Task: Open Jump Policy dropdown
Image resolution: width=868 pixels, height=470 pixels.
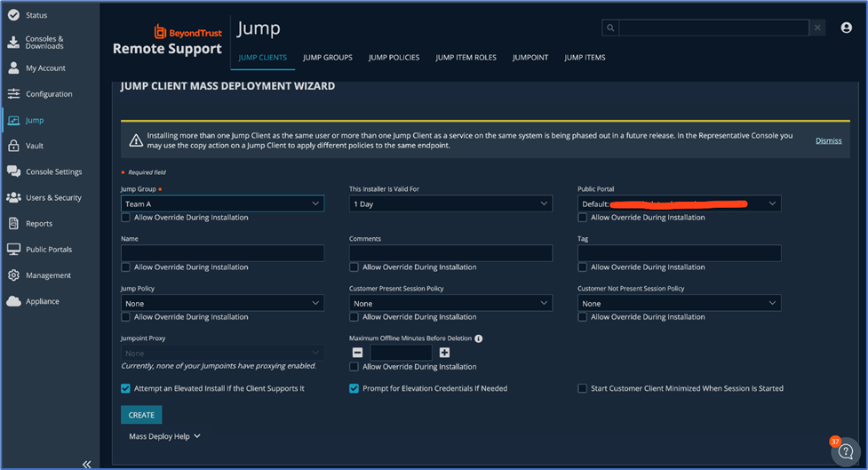Action: point(222,303)
